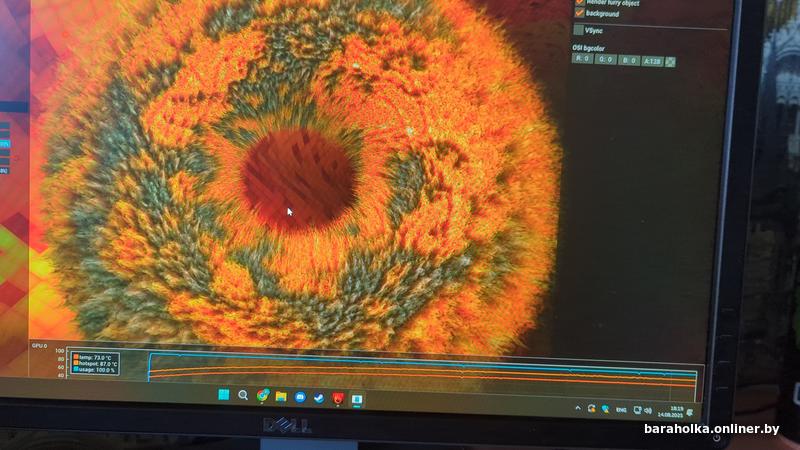Click the GPU 0 graph label

39,345
